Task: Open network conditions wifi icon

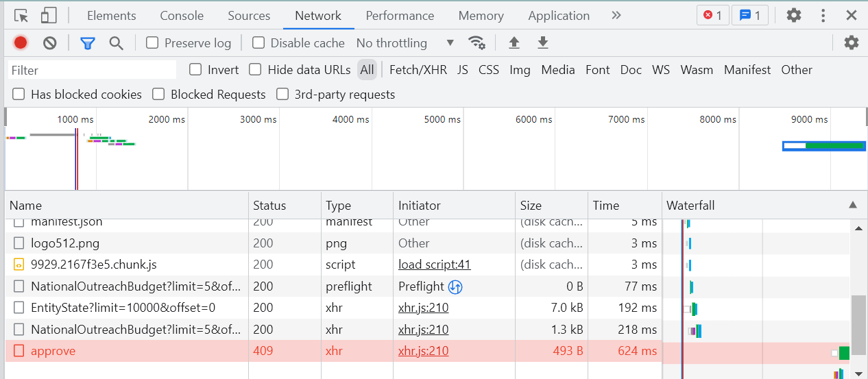Action: click(x=477, y=43)
